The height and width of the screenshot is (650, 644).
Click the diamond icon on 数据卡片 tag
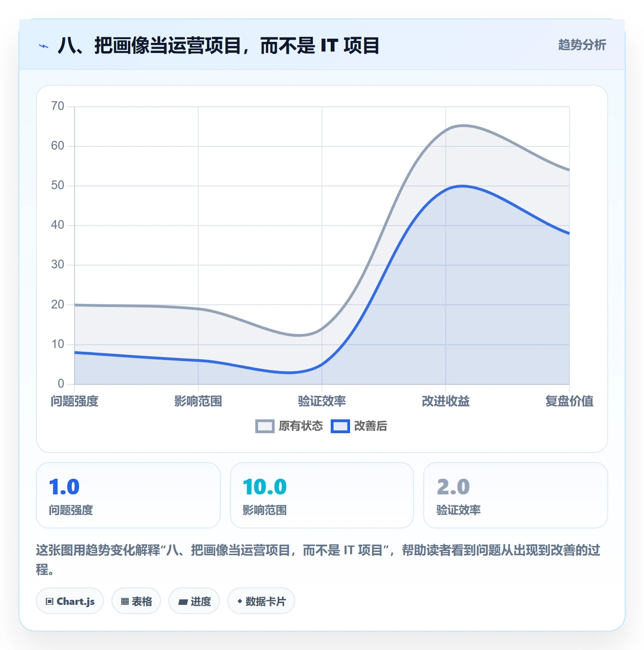pos(240,601)
